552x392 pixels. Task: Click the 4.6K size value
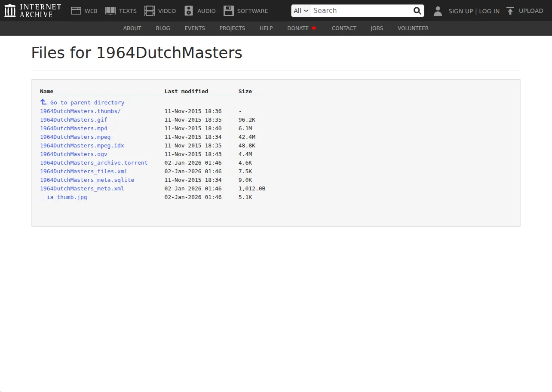[245, 163]
